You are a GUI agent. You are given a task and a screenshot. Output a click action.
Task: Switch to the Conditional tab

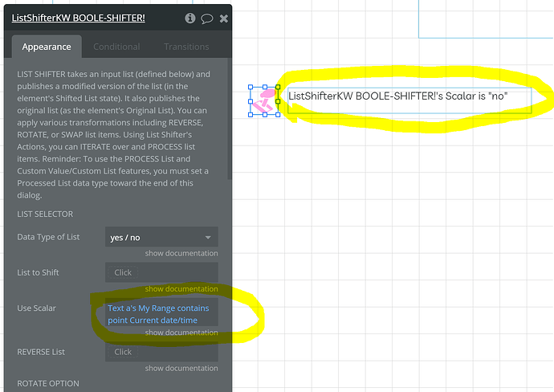pyautogui.click(x=116, y=47)
